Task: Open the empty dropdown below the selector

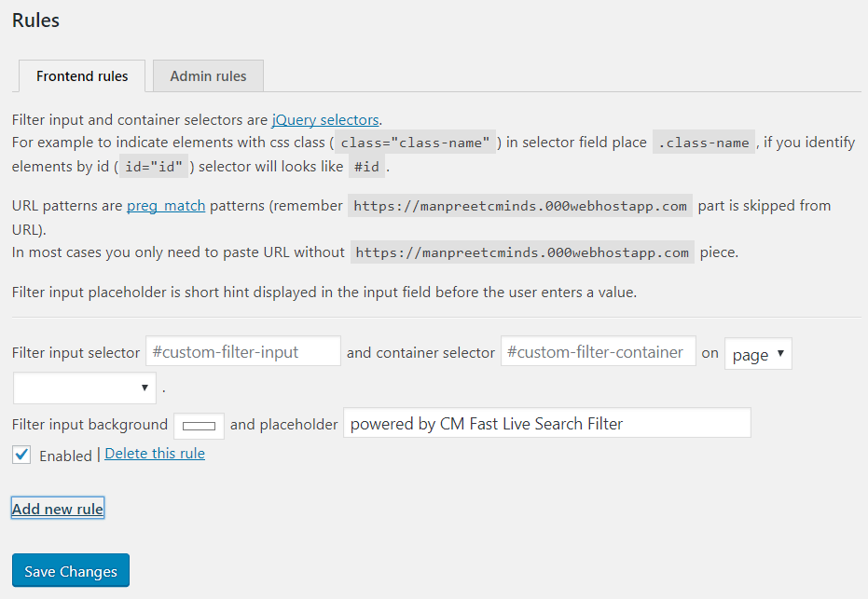Action: pos(84,388)
